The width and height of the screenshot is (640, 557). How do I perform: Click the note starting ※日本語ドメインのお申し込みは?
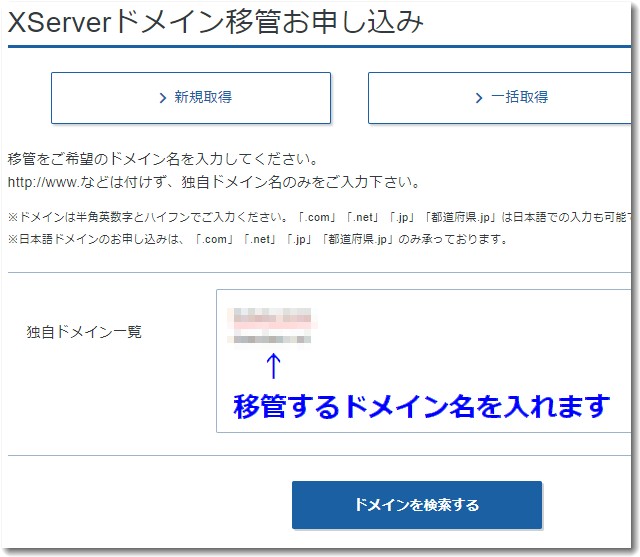coord(258,239)
